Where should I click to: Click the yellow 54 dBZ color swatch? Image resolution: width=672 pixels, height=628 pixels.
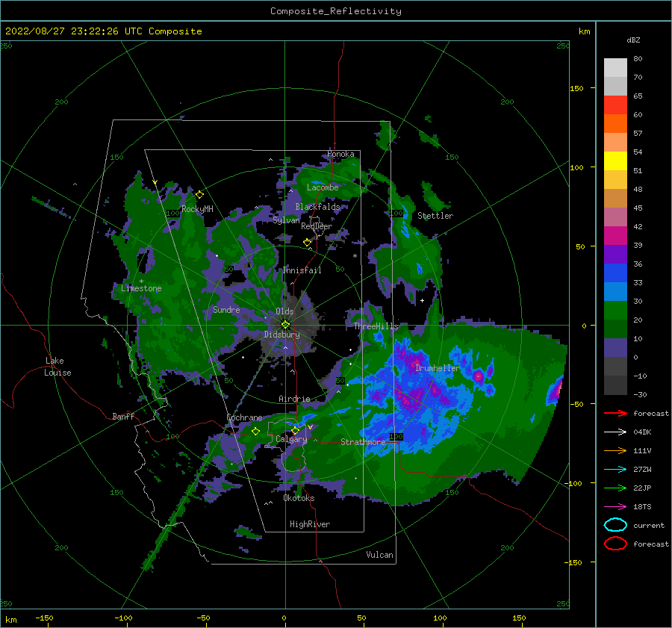point(615,161)
